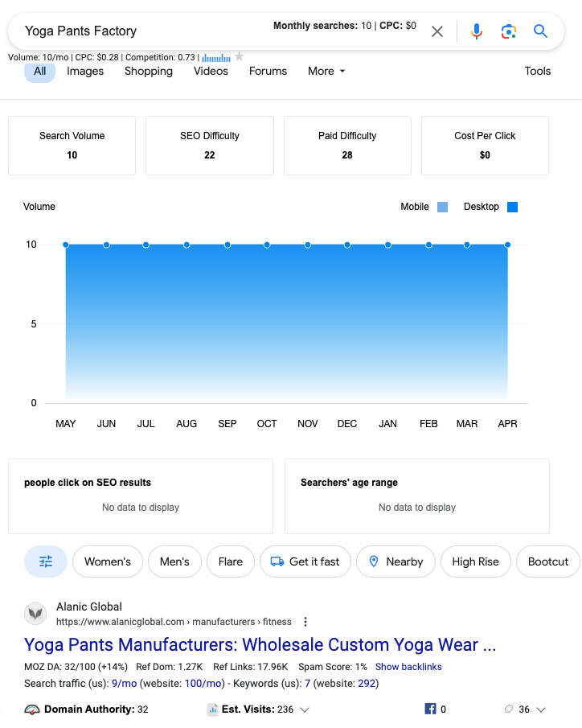
Task: Open Google Lens image search
Action: (508, 31)
